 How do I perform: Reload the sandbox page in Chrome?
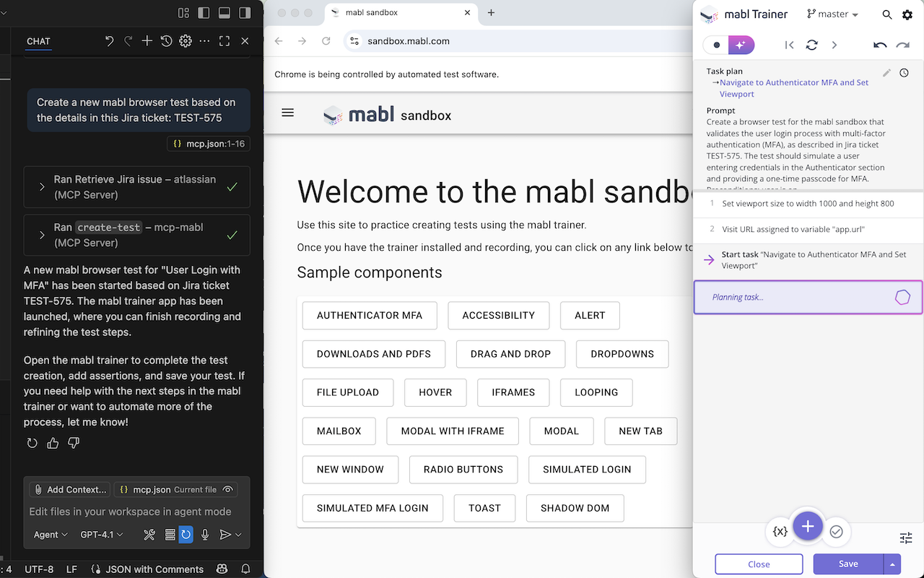click(326, 41)
